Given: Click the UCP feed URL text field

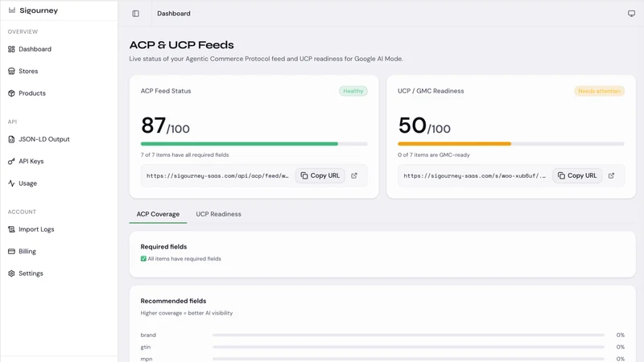Looking at the screenshot, I should click(475, 175).
